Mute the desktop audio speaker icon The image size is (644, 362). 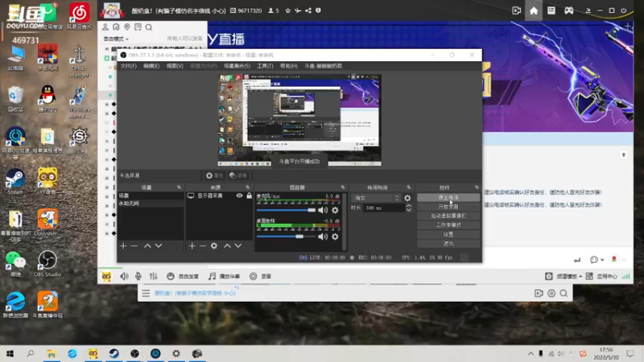[323, 237]
